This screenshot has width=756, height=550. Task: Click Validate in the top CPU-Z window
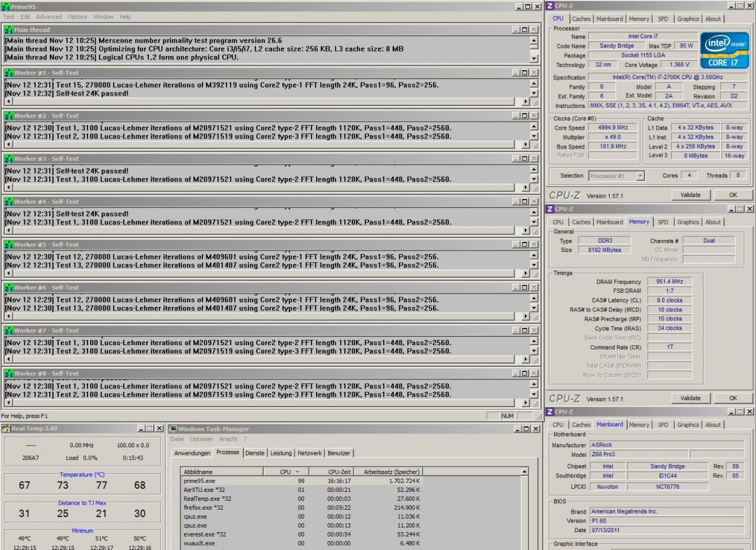690,195
